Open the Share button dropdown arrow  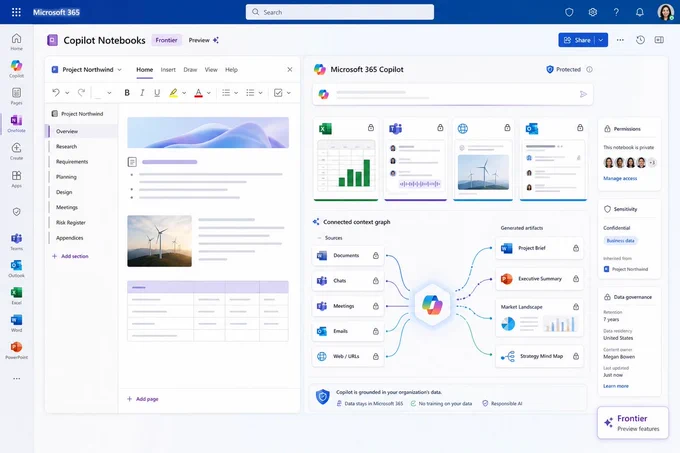(x=601, y=40)
